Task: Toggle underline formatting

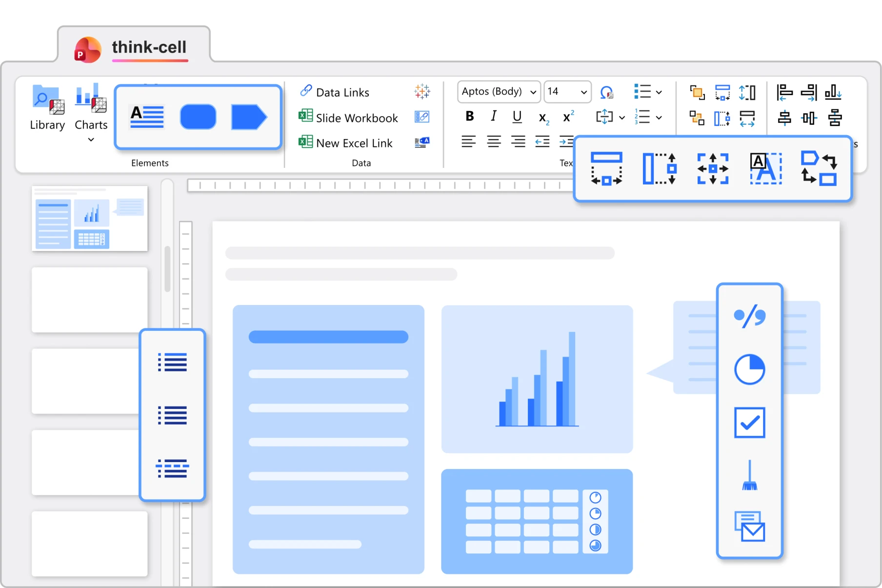Action: [x=517, y=117]
